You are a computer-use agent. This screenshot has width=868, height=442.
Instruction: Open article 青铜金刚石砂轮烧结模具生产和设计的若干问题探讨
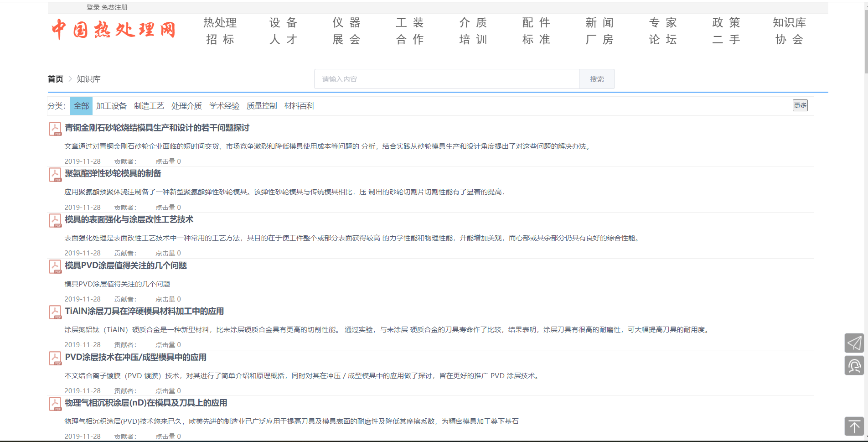pos(157,128)
